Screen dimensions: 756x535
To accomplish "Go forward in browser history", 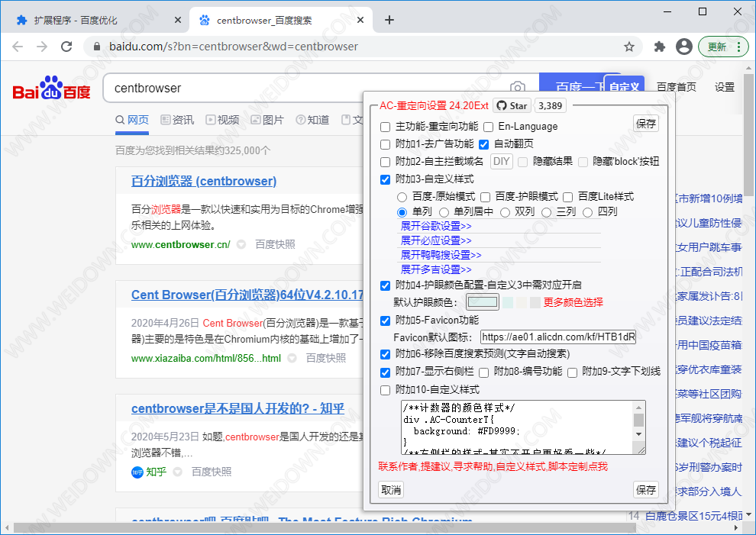I will 42,47.
